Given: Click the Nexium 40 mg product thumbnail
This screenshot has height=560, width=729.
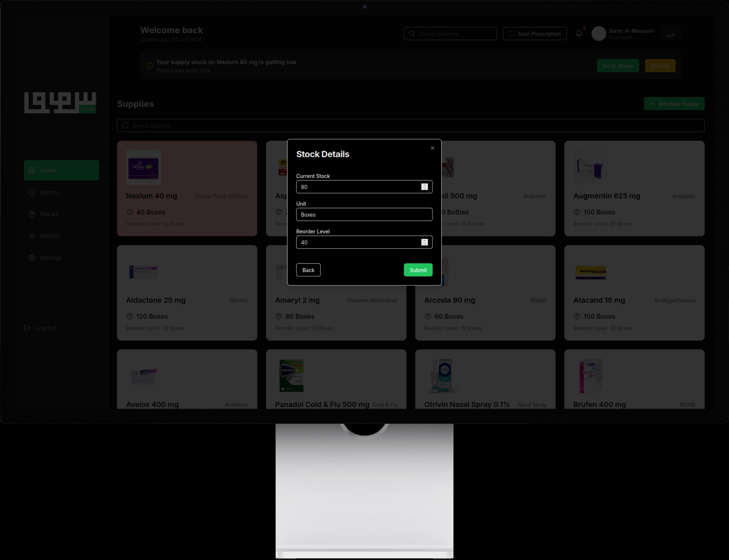Looking at the screenshot, I should click(x=143, y=167).
